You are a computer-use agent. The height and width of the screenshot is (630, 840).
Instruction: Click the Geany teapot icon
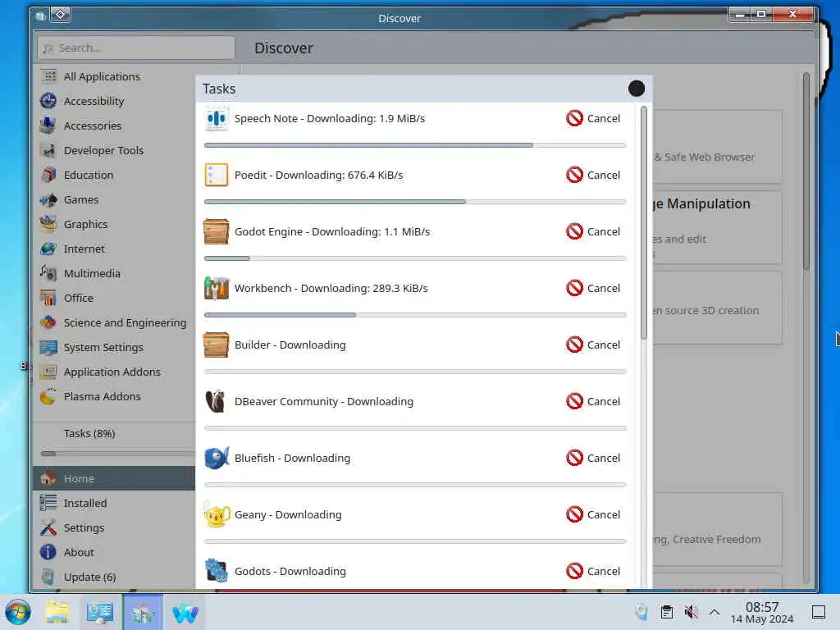[x=217, y=515]
